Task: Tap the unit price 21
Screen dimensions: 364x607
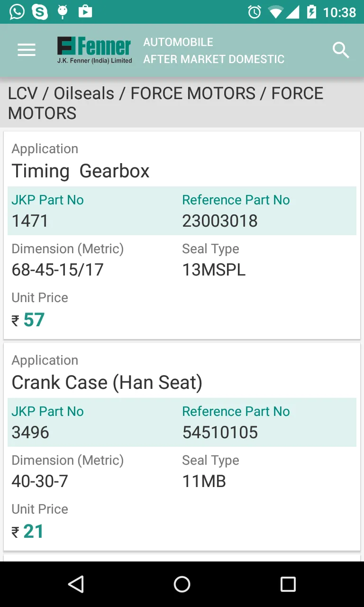Action: click(33, 532)
